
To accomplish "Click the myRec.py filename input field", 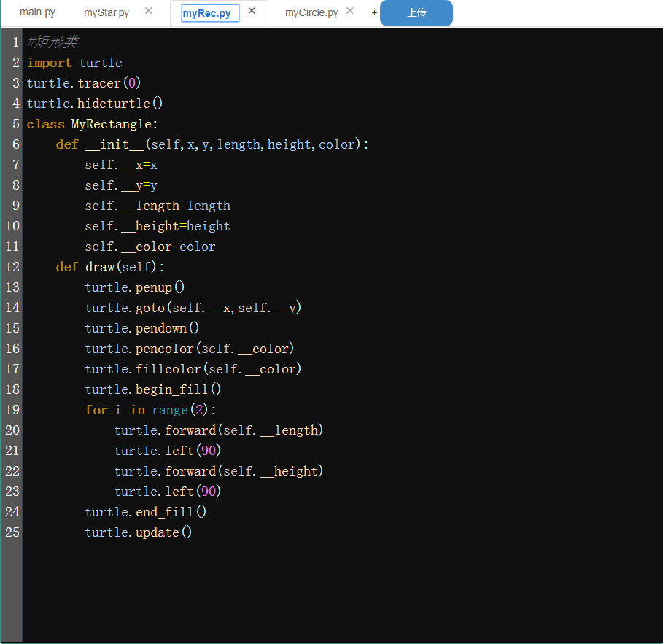I will point(210,13).
